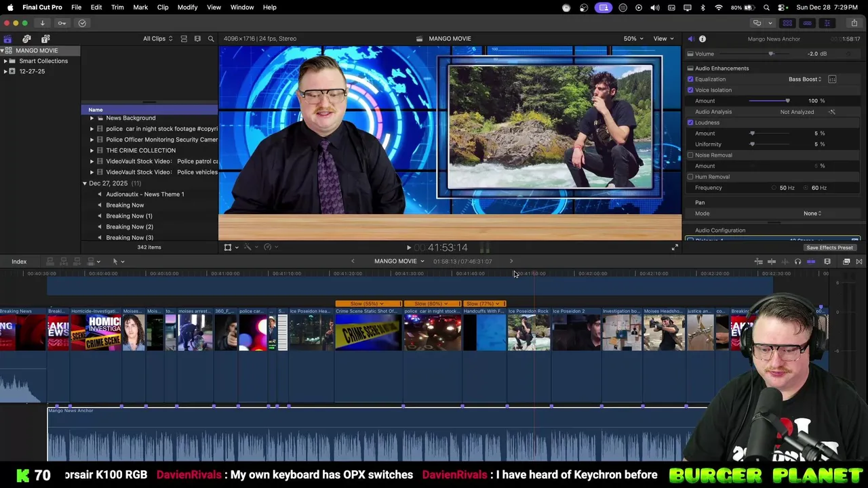The width and height of the screenshot is (868, 488).
Task: Open the Titles and Generators sidebar
Action: [x=45, y=39]
